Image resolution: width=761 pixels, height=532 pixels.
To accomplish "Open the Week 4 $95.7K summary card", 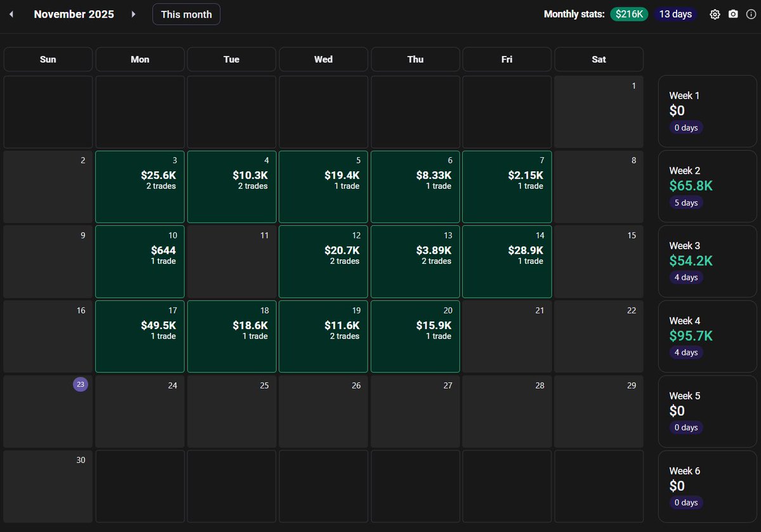I will click(708, 336).
